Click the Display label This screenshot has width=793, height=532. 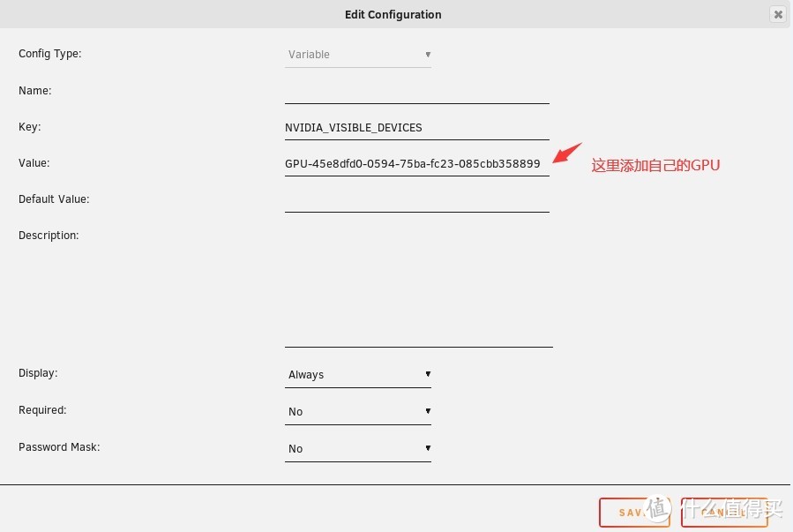point(38,373)
